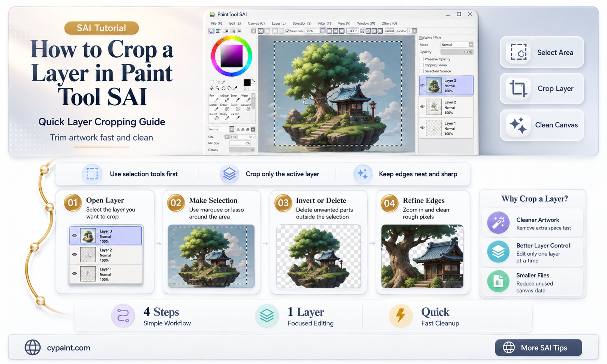Select the Bucket fill tool

click(x=214, y=117)
